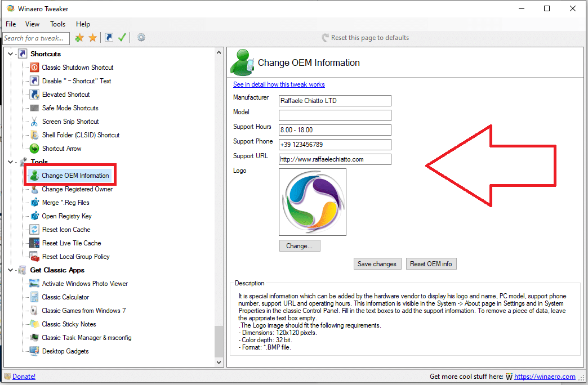Click the Merge *.Reg Files icon
This screenshot has width=588, height=385.
click(x=34, y=203)
